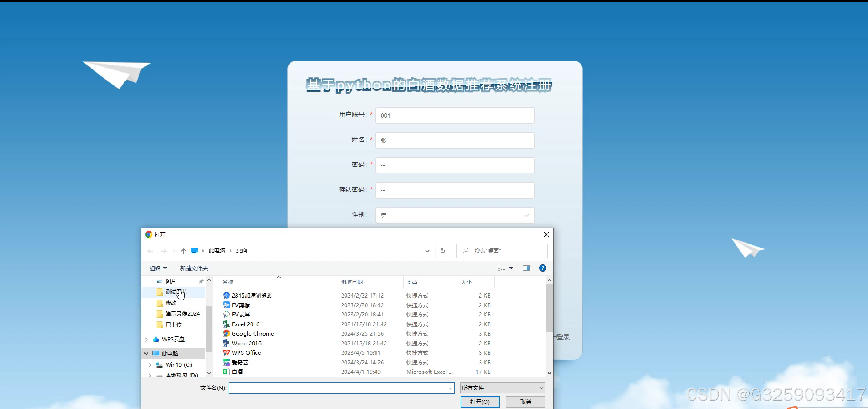Image resolution: width=868 pixels, height=409 pixels.
Task: Click the 取消 button
Action: 525,402
